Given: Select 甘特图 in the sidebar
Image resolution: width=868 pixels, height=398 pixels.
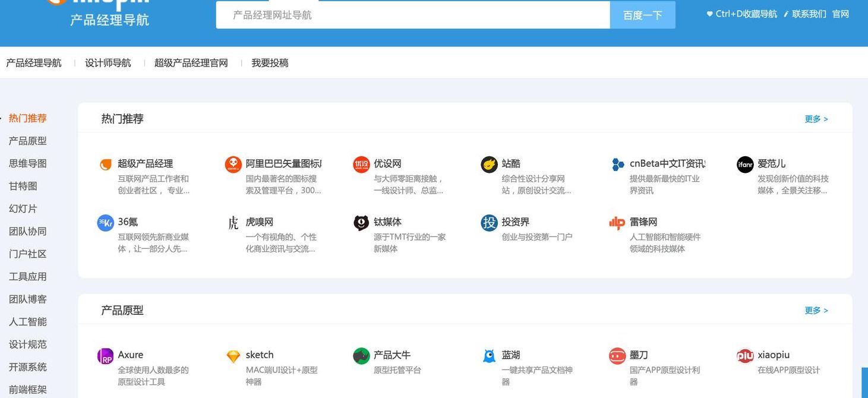Looking at the screenshot, I should [x=23, y=186].
